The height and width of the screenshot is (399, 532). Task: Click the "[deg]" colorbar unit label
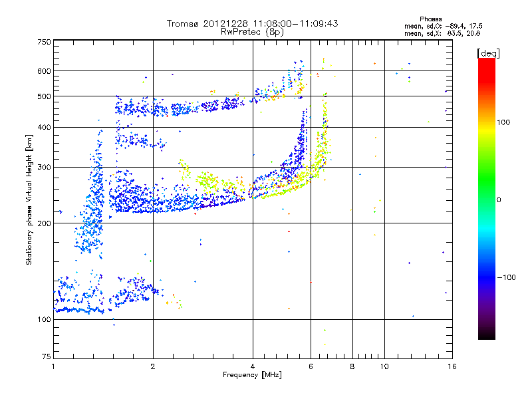click(x=488, y=54)
